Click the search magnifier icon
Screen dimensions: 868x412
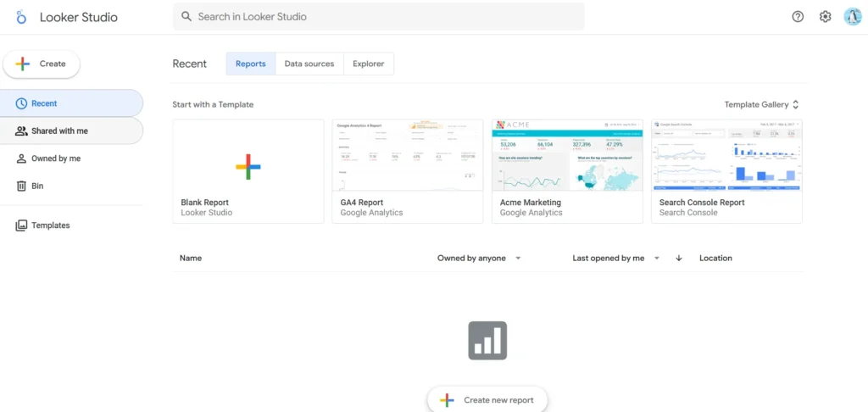point(186,17)
